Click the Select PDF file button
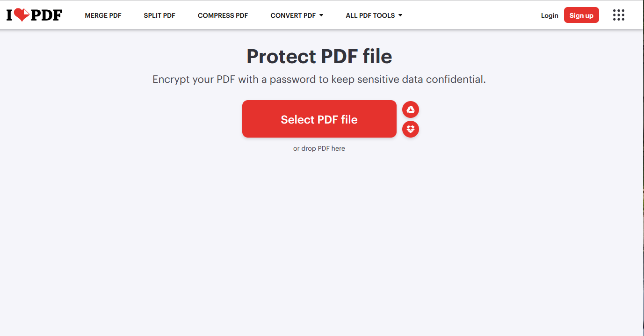This screenshot has width=644, height=336. tap(319, 119)
